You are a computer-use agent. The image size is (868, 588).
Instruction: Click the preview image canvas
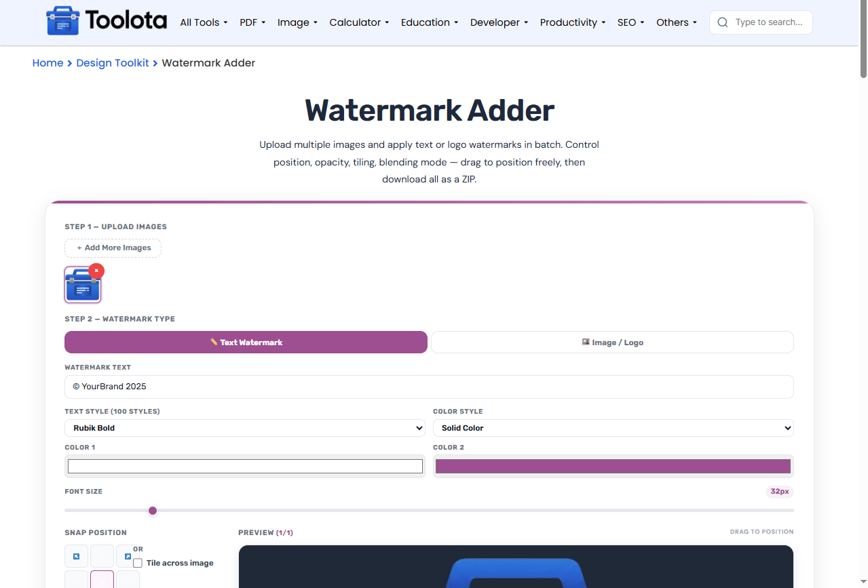516,567
